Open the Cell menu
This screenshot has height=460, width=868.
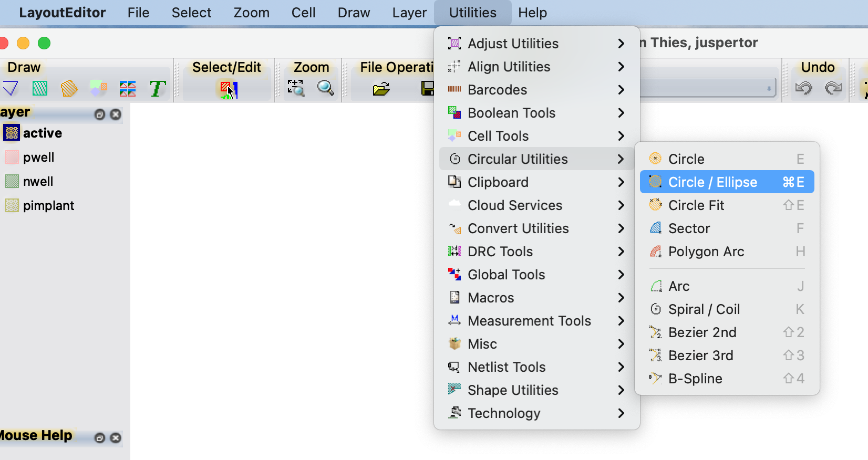click(303, 13)
